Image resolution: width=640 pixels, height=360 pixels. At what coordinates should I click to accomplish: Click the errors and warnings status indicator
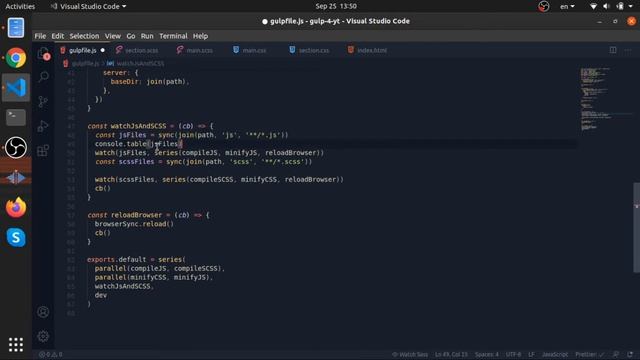(51, 354)
